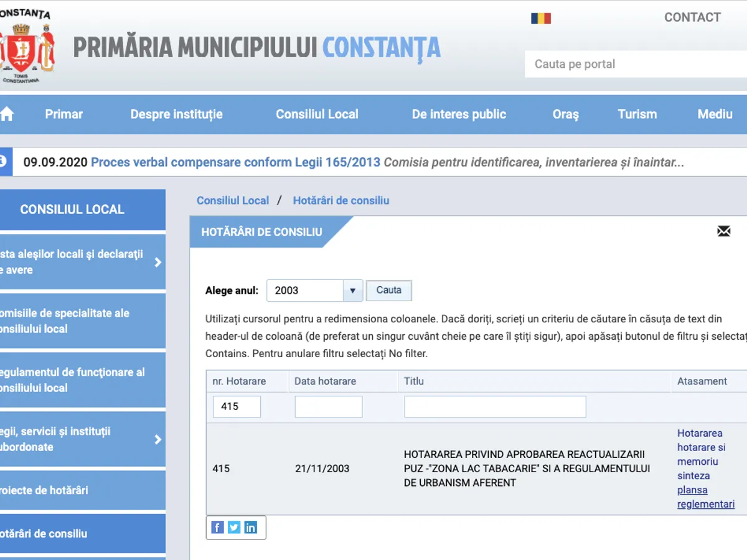
Task: Open the Proces verbal compensare news link
Action: click(235, 162)
